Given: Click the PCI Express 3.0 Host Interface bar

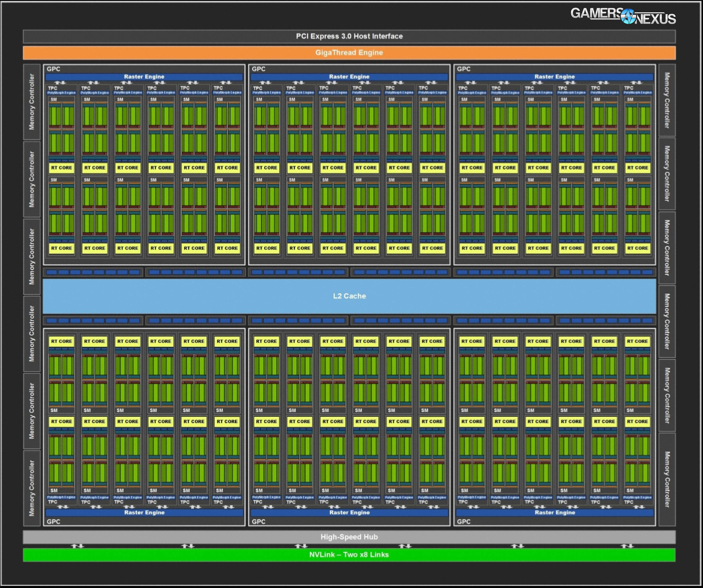Looking at the screenshot, I should pyautogui.click(x=349, y=36).
